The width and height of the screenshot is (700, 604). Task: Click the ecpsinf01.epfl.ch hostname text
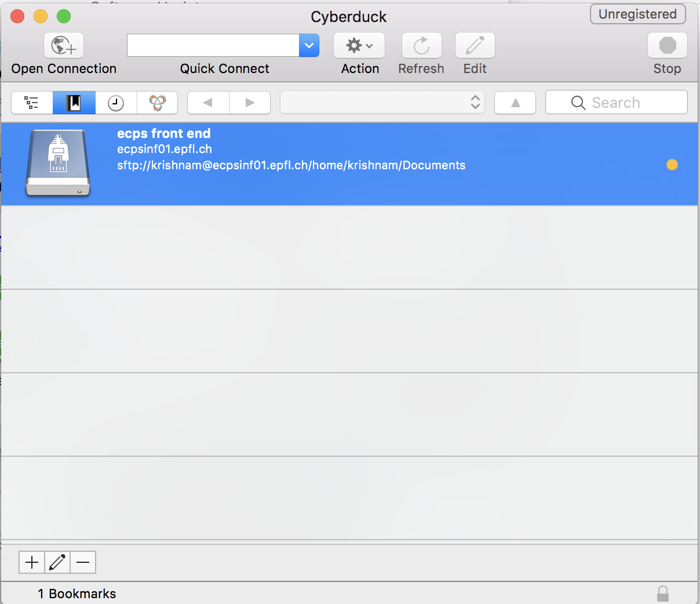tap(165, 149)
